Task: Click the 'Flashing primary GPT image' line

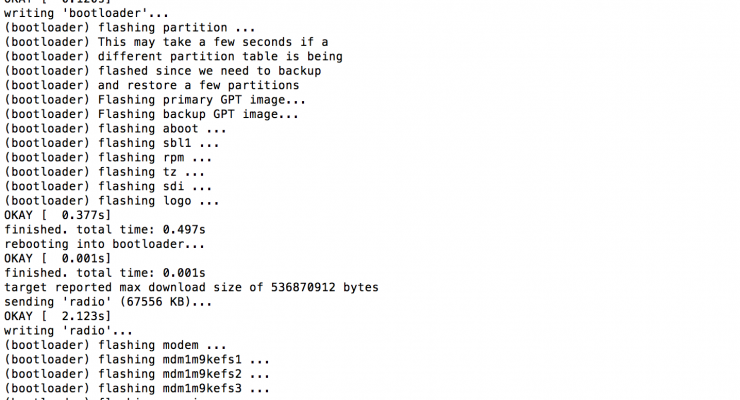Action: tap(155, 100)
